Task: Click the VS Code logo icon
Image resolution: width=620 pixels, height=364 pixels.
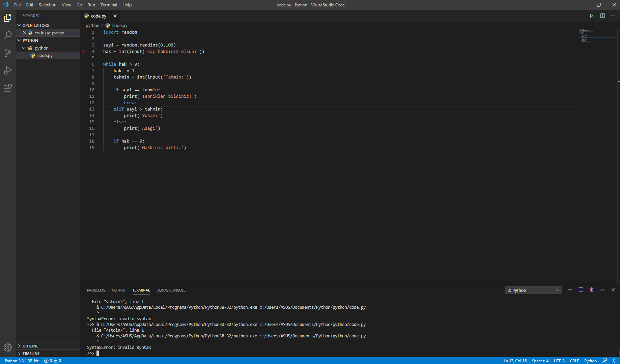Action: pyautogui.click(x=6, y=5)
